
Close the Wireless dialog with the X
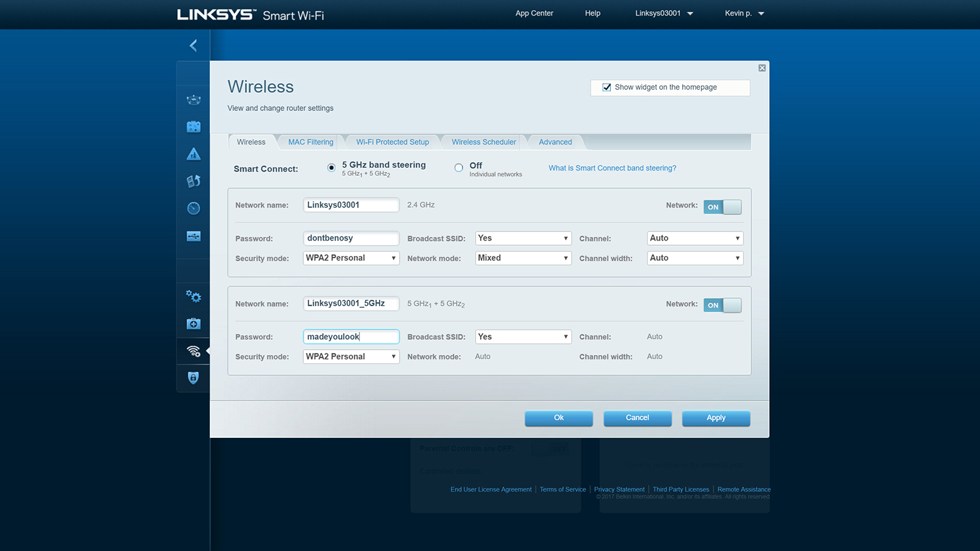(762, 68)
